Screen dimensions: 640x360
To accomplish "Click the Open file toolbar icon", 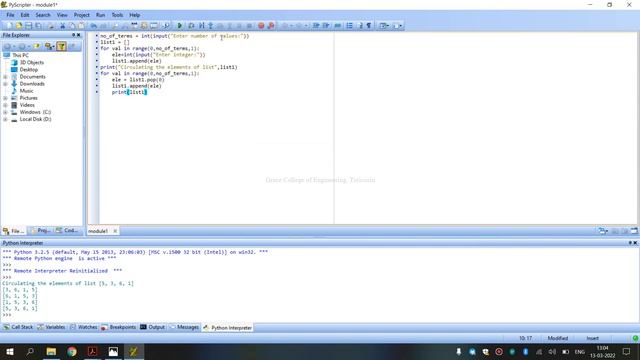I will pos(19,26).
